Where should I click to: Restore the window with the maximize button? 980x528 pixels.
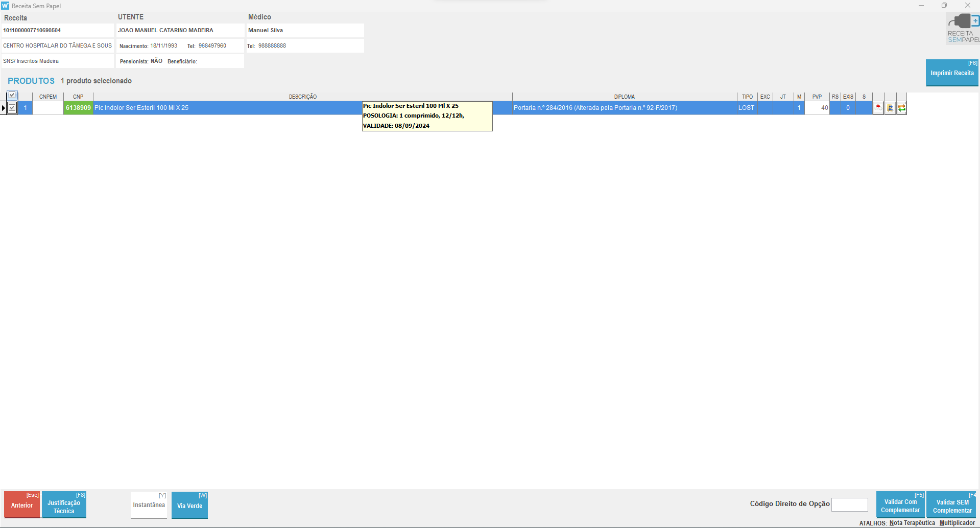point(944,6)
